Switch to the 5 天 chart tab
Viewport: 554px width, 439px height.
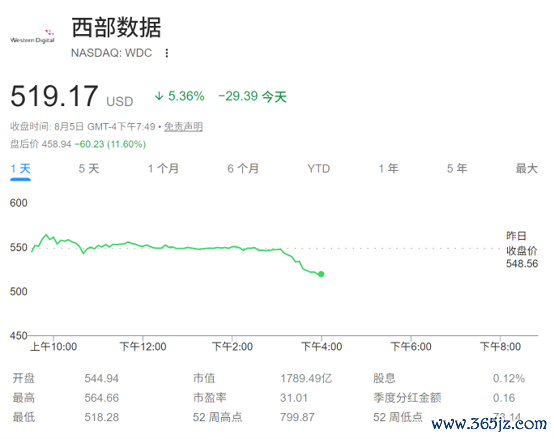pyautogui.click(x=89, y=169)
